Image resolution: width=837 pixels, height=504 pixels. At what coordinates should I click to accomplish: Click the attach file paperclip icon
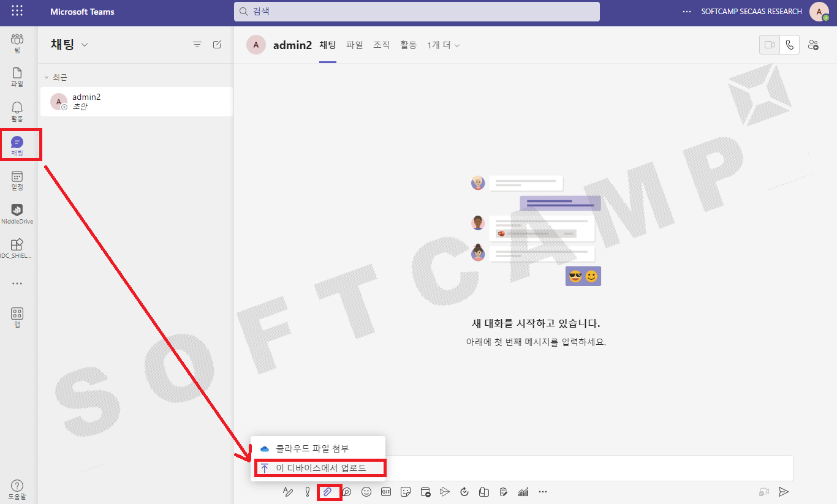(x=327, y=492)
